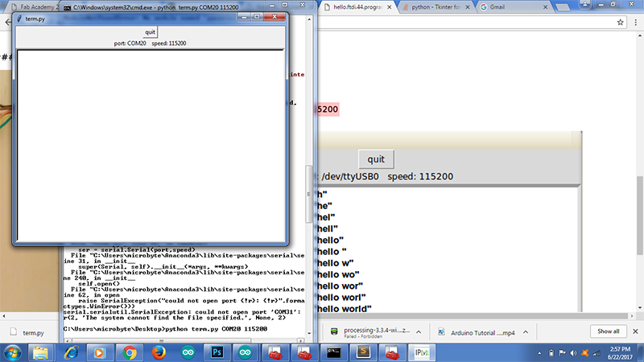This screenshot has height=362, width=644.
Task: Switch to the hello.ftdi.44 program Chrome tab
Action: (357, 7)
